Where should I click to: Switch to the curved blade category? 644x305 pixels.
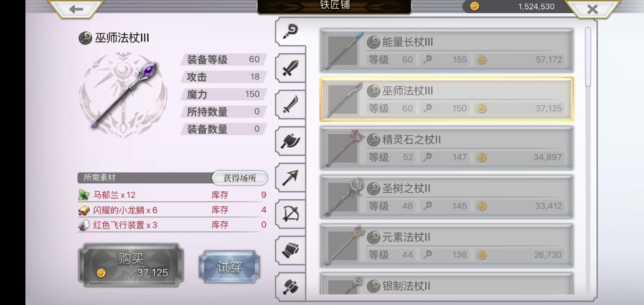[x=290, y=104]
